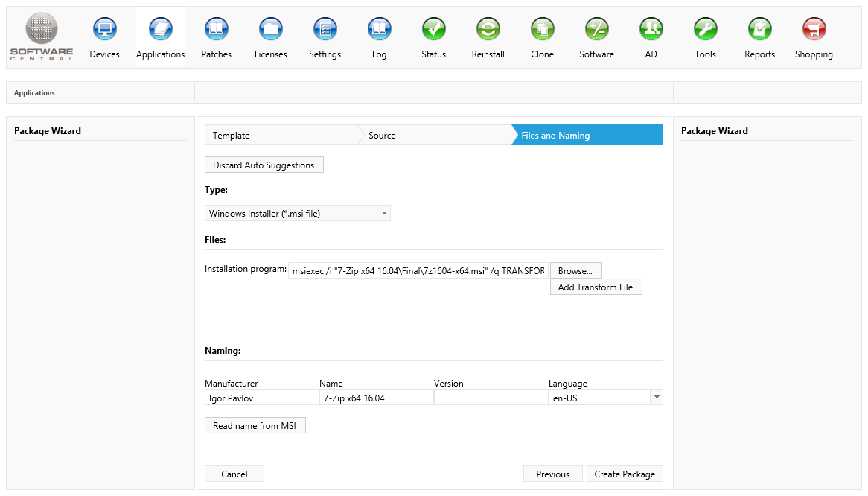Click the Patches toolbar icon
Image resolution: width=868 pixels, height=496 pixels.
tap(216, 30)
